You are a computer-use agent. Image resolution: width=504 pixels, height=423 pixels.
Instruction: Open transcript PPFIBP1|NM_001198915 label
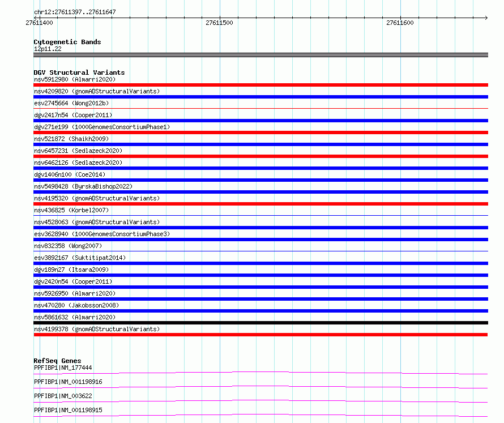[x=68, y=410]
